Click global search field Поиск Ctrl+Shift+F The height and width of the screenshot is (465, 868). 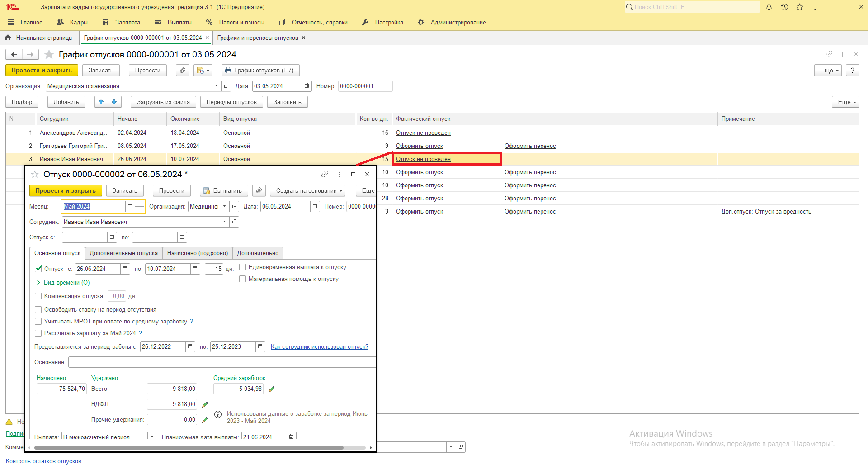(x=693, y=7)
